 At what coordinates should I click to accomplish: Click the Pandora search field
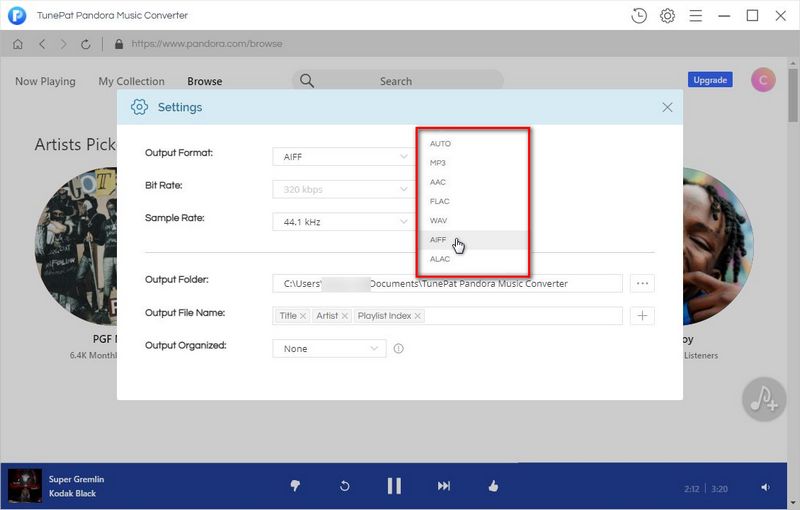coord(397,81)
